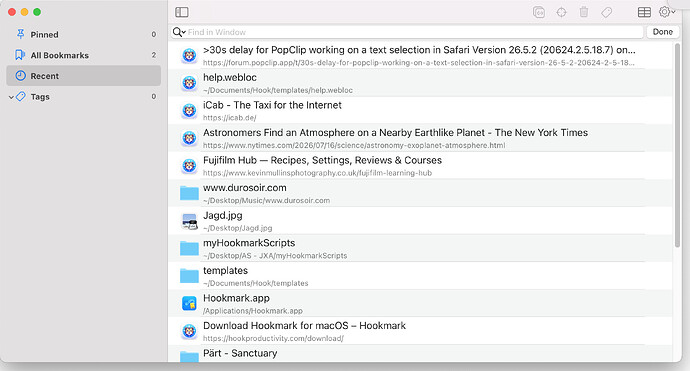Click the image thumbnail icon of Jagd.jpg
The width and height of the screenshot is (690, 371).
tap(189, 221)
